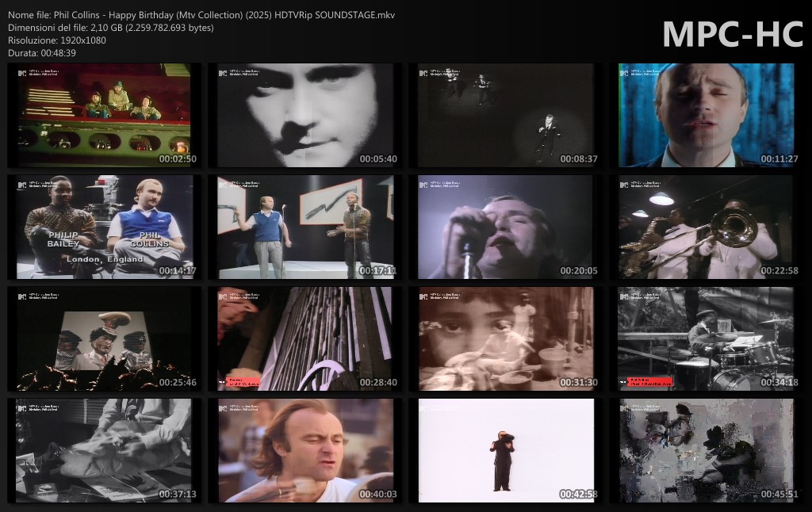
Task: Select the black-and-white face thumbnail at 00:05:40
Action: 304,116
